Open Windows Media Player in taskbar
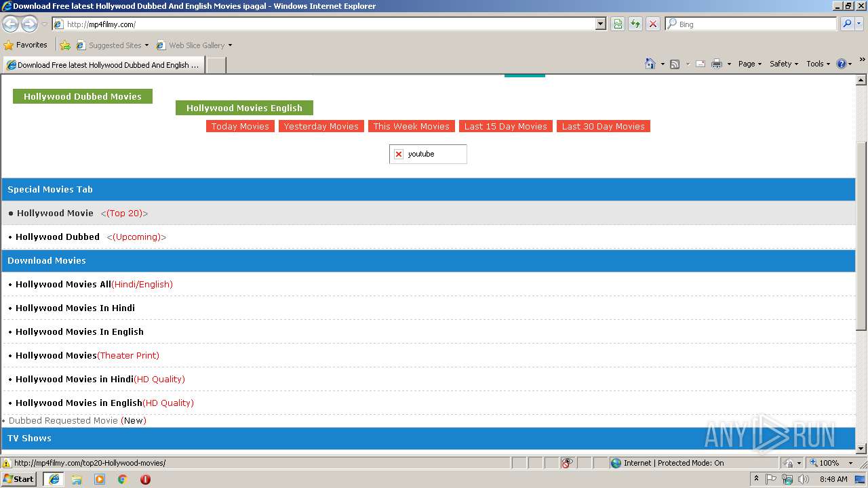 [x=100, y=479]
